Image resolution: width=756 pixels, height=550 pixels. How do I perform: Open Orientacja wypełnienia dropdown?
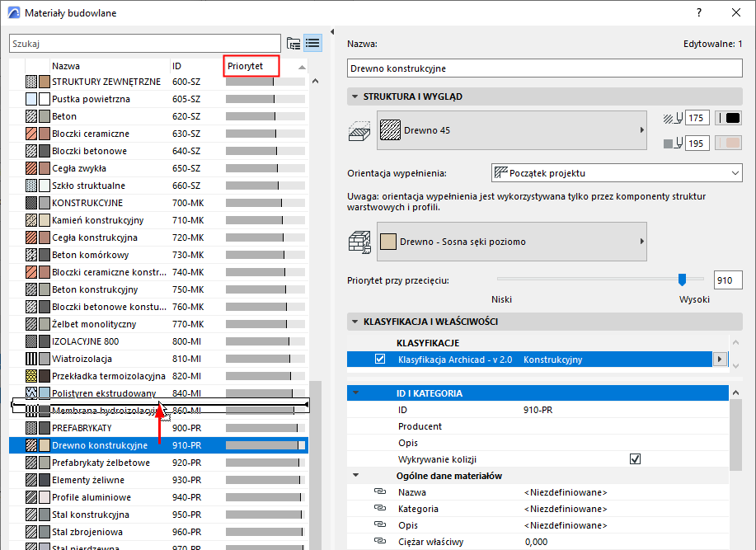617,173
